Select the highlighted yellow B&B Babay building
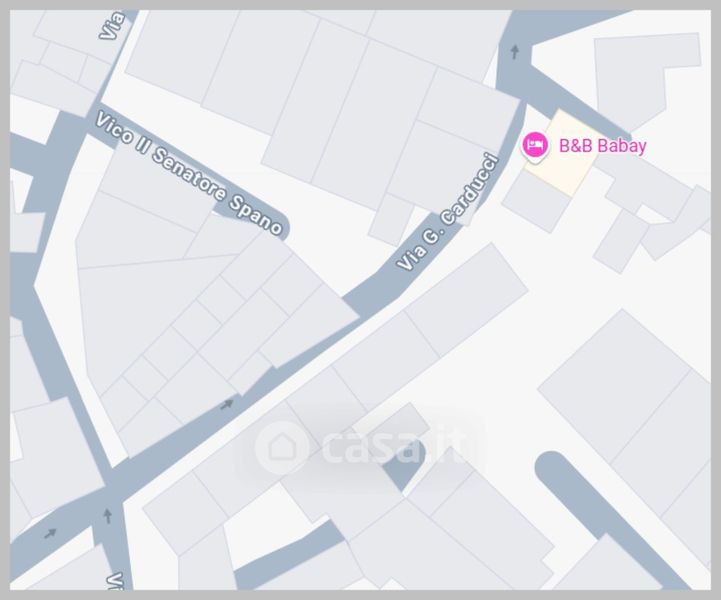 pyautogui.click(x=563, y=154)
